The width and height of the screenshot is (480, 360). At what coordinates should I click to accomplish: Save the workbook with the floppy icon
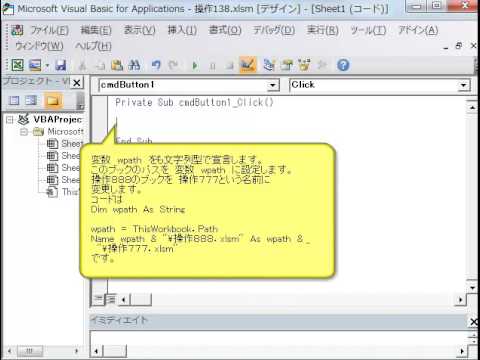(x=61, y=65)
